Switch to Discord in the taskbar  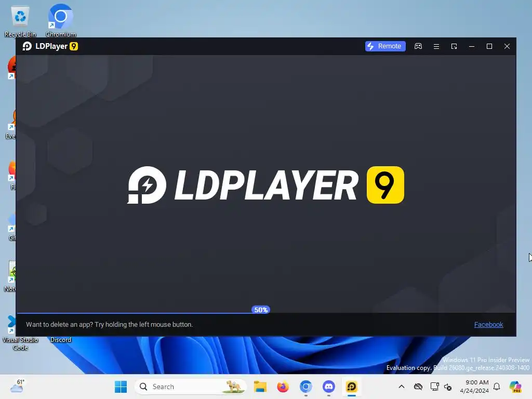[329, 387]
